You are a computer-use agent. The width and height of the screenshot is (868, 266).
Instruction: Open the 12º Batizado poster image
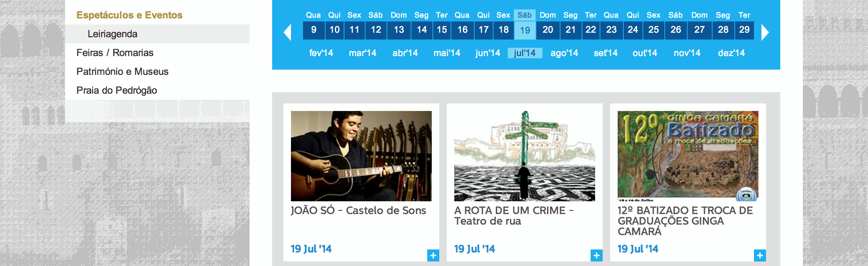tap(688, 156)
